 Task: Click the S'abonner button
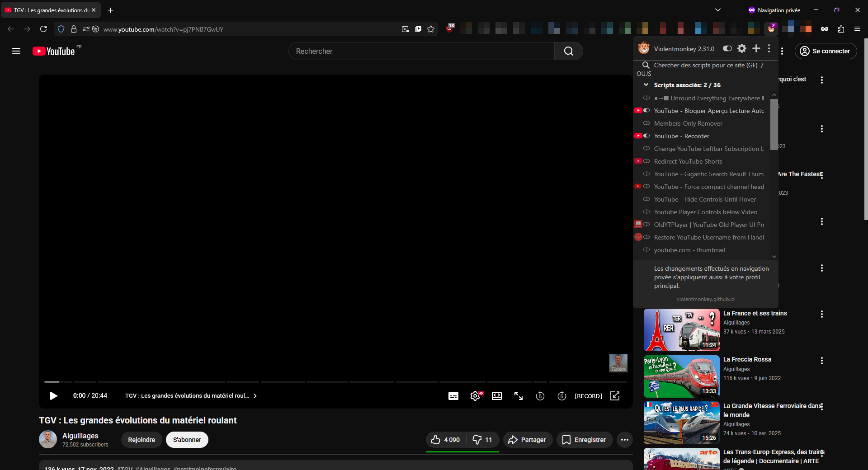point(187,440)
